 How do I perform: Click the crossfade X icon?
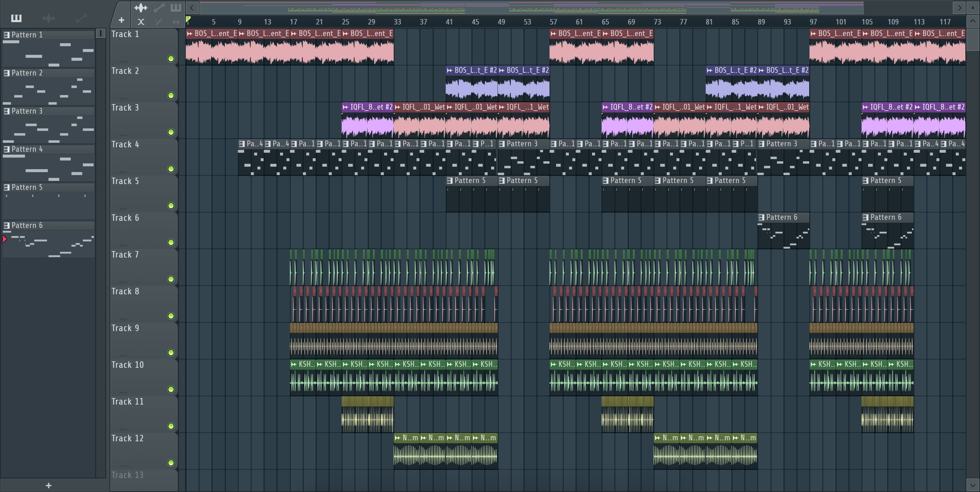click(141, 22)
